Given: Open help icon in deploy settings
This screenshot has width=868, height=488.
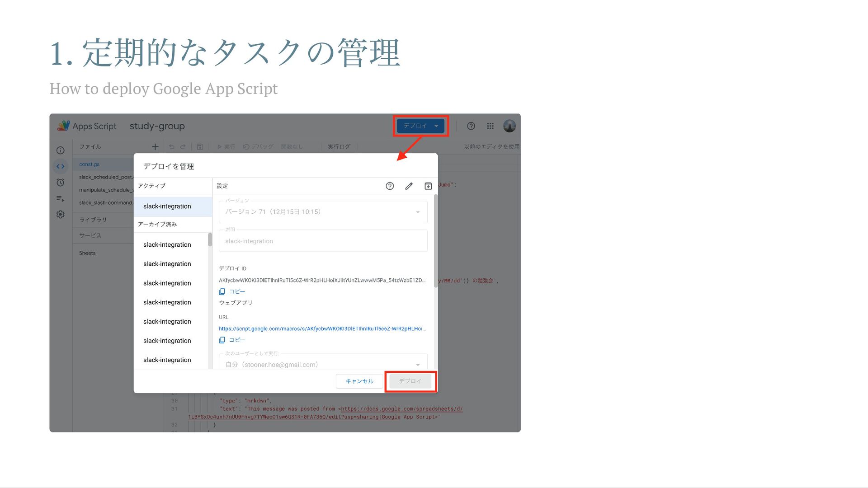Looking at the screenshot, I should [x=390, y=186].
